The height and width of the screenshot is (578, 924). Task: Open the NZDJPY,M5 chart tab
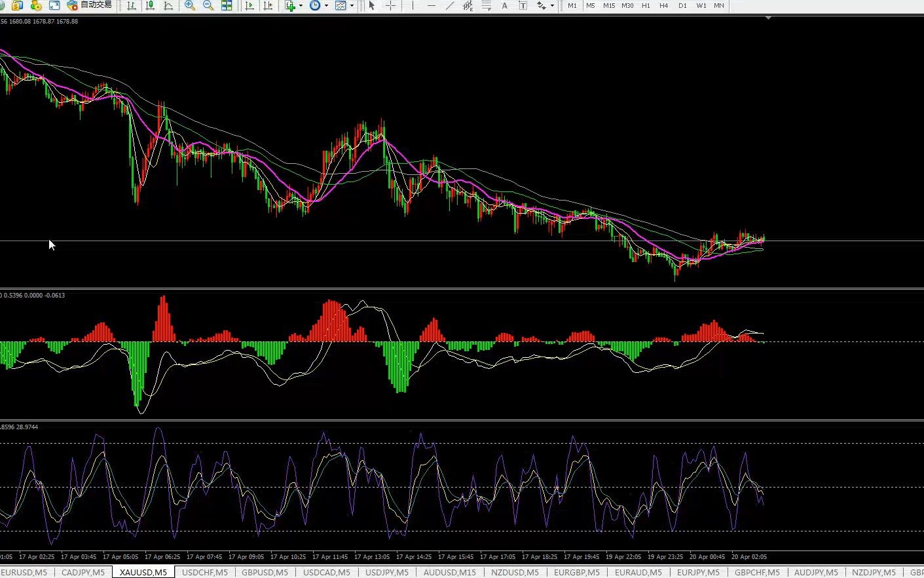pyautogui.click(x=874, y=572)
